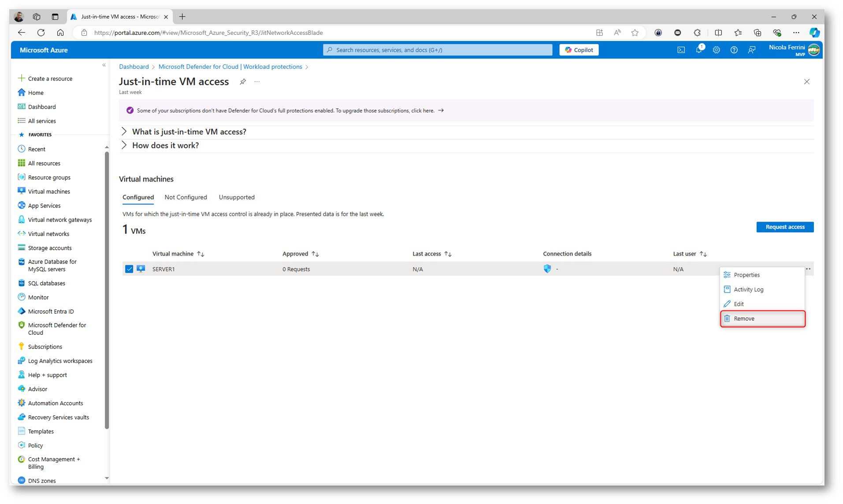Go back with the browser arrow
The height and width of the screenshot is (504, 843).
coord(22,33)
